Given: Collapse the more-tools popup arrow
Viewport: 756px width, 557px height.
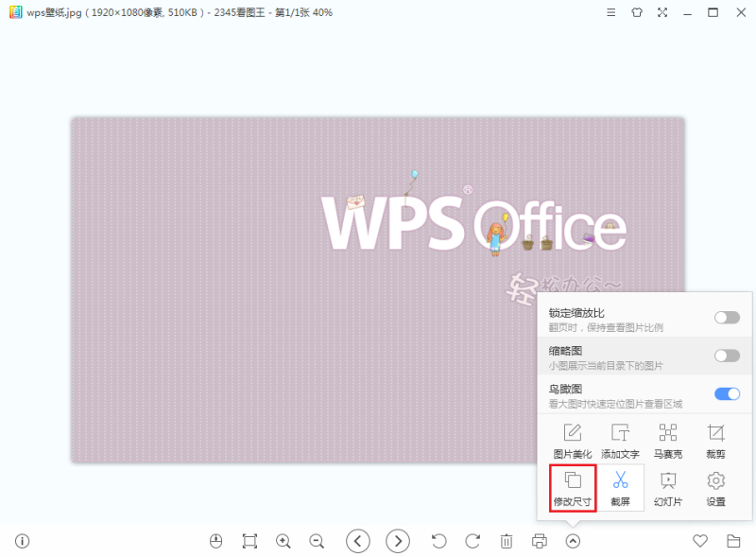Looking at the screenshot, I should [573, 541].
